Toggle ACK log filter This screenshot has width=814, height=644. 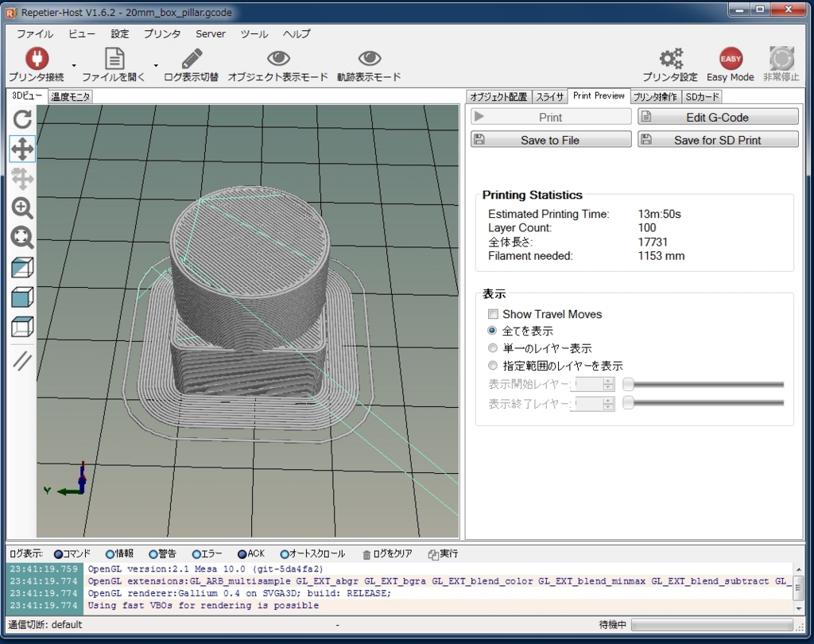click(x=251, y=554)
